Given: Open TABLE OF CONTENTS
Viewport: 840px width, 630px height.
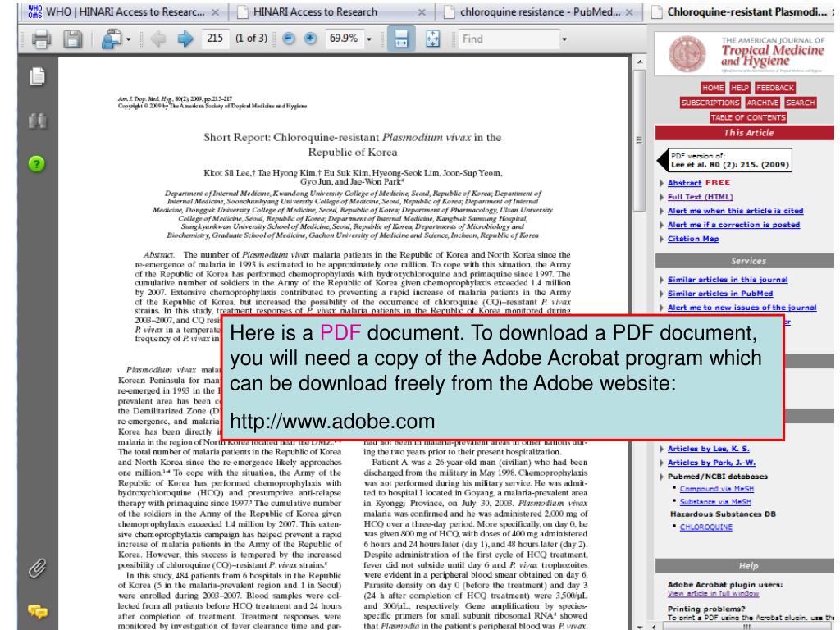Looking at the screenshot, I should (748, 117).
